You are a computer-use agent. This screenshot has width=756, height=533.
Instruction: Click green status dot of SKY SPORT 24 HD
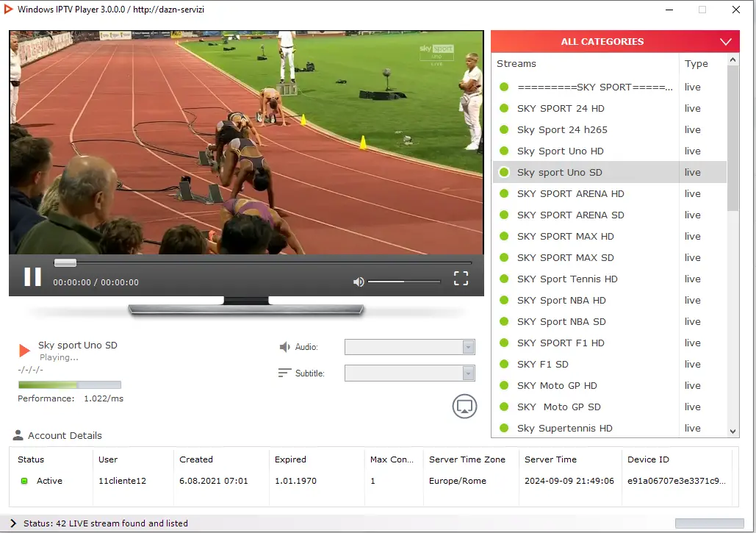(x=504, y=108)
